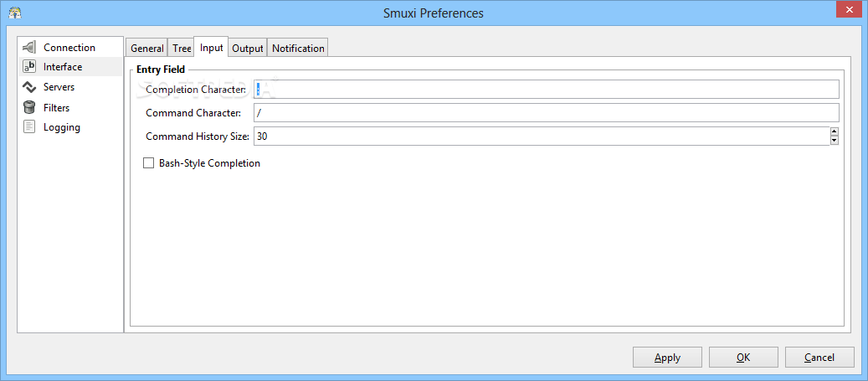Screen dimensions: 868x381
Task: Click the Connection plug icon in sidebar
Action: coord(29,47)
